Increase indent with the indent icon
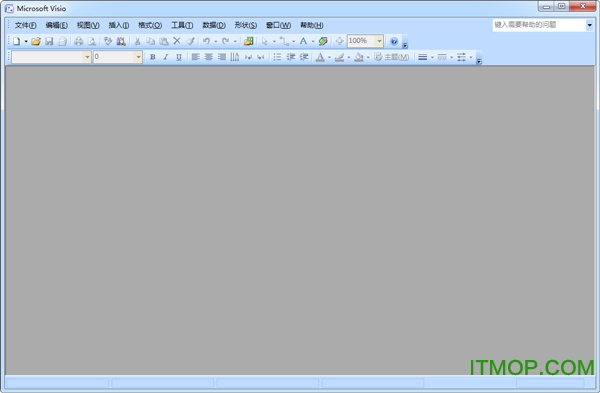Viewport: 600px width, 393px height. (304, 57)
